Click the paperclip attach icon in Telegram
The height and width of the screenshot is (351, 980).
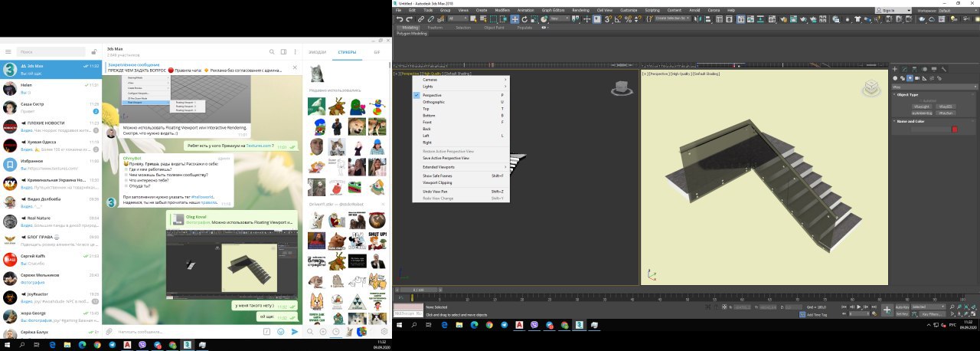tap(109, 331)
